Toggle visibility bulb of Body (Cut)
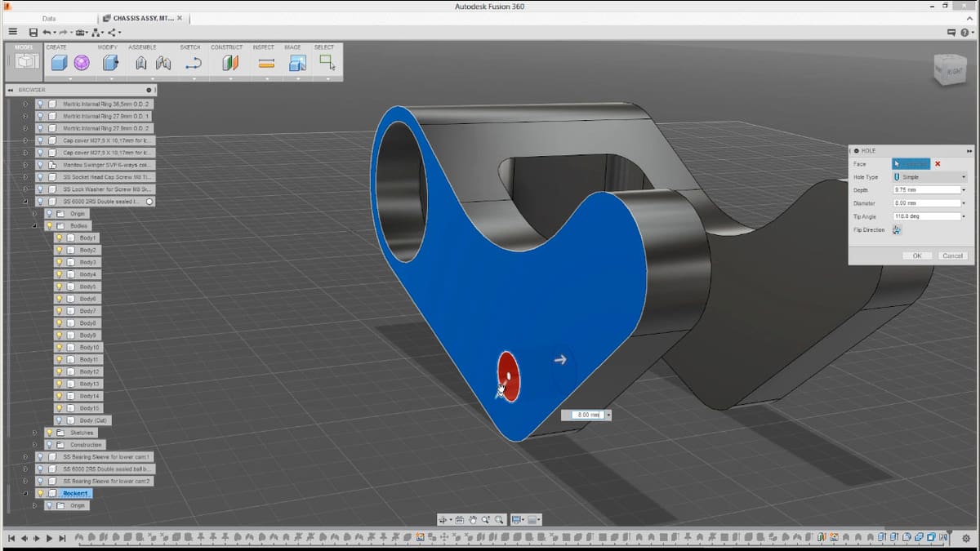This screenshot has height=551, width=980. coord(60,420)
